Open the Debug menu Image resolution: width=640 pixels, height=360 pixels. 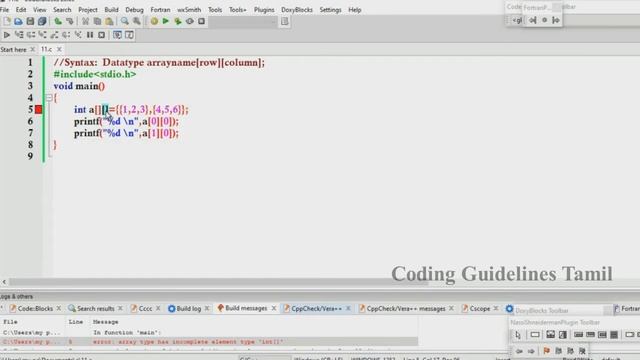pos(134,10)
